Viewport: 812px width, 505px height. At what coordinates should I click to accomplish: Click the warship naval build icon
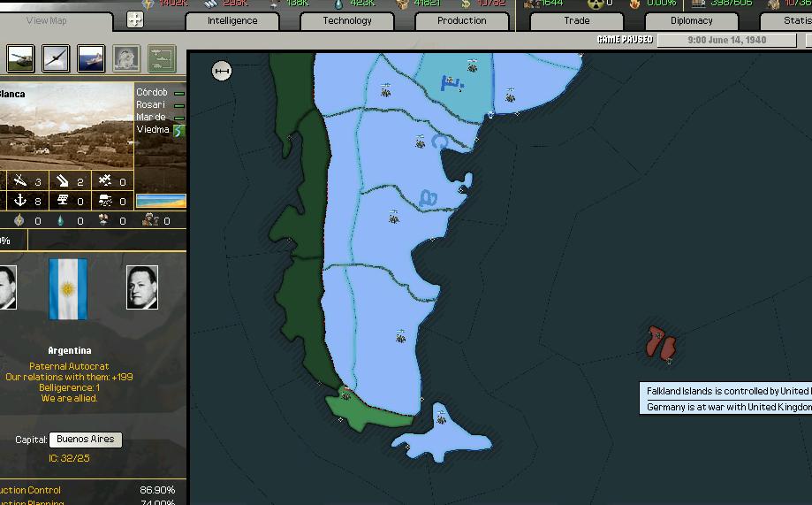pyautogui.click(x=91, y=59)
